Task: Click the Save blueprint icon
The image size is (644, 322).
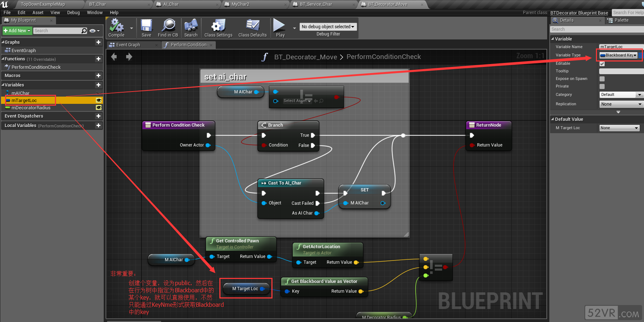Action: pyautogui.click(x=146, y=28)
